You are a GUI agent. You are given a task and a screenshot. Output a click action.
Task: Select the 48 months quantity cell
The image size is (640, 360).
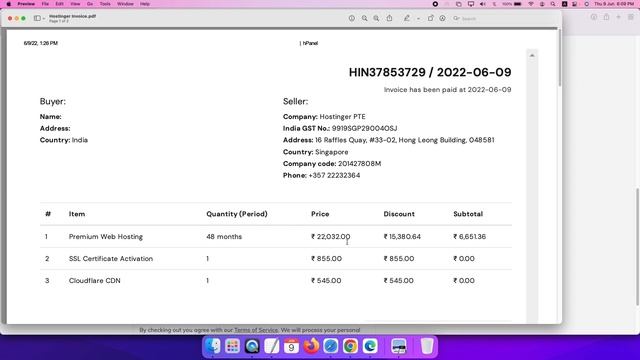(224, 237)
